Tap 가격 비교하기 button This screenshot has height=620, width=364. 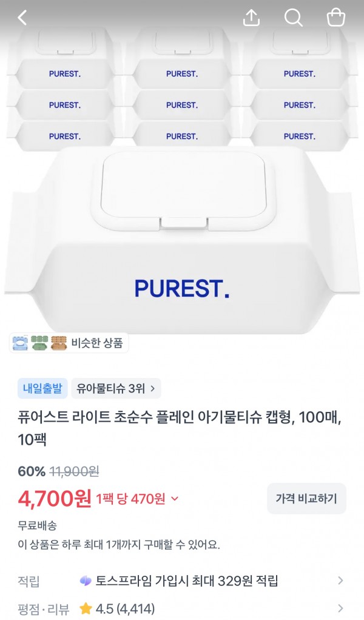(x=306, y=499)
